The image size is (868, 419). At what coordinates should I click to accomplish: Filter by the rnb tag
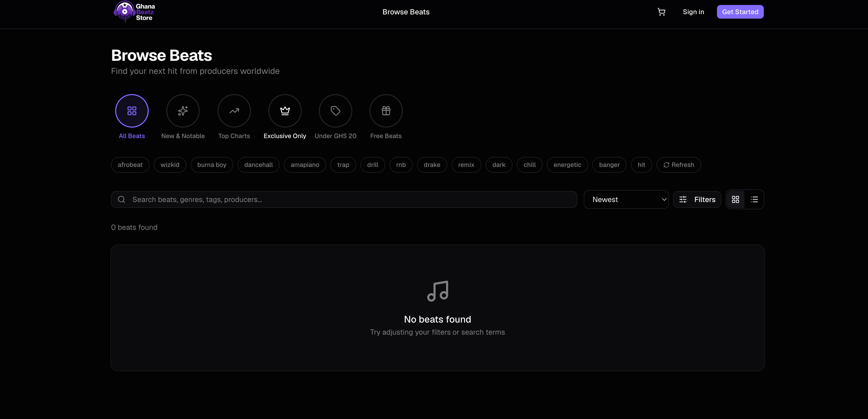click(401, 165)
